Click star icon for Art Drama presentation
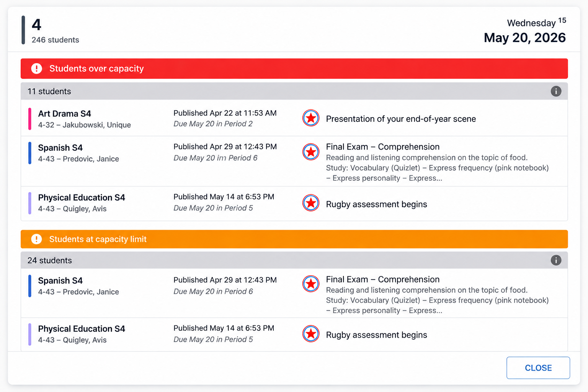 point(311,118)
